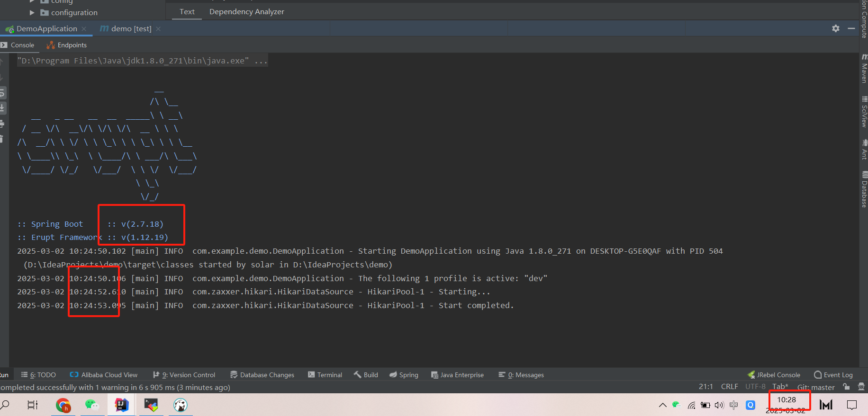This screenshot has width=868, height=416.
Task: Open the Git: master branch menu
Action: coord(816,387)
